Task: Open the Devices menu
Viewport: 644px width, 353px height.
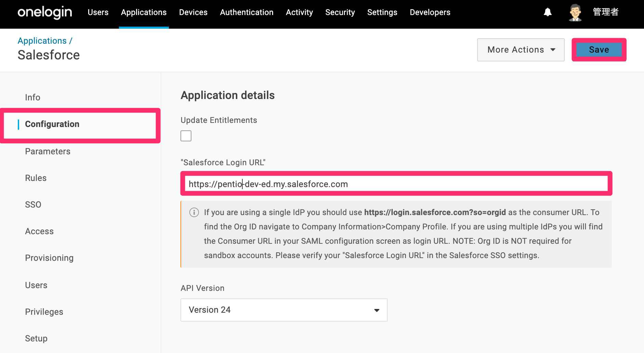Action: tap(193, 12)
